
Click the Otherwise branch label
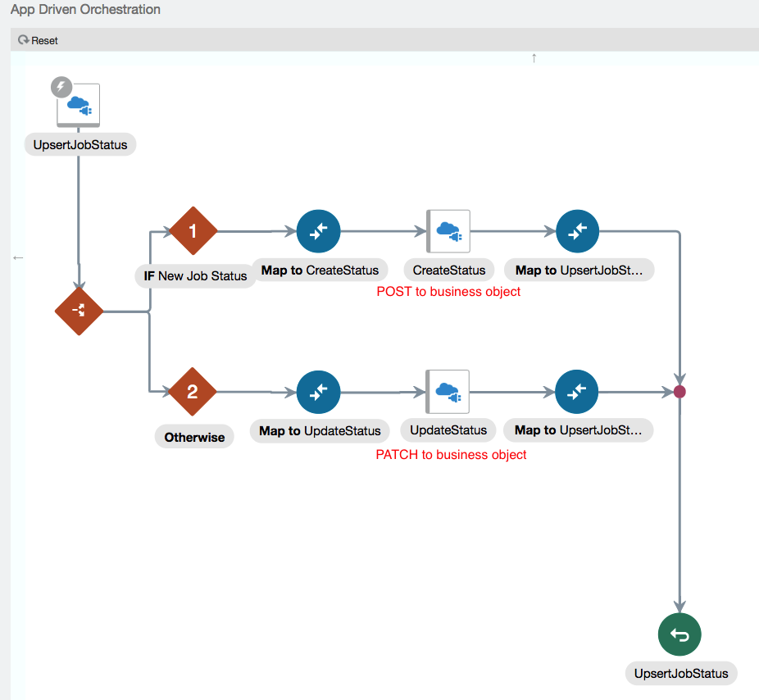194,437
